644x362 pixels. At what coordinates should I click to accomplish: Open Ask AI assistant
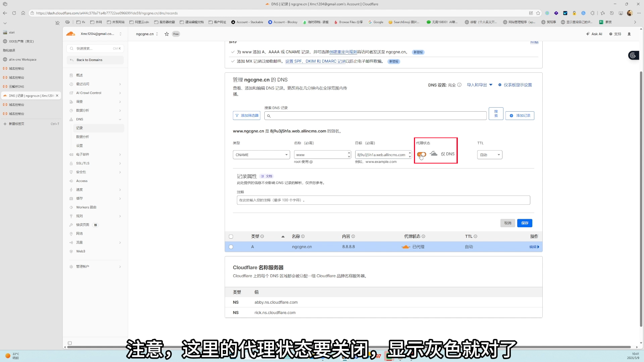(594, 34)
